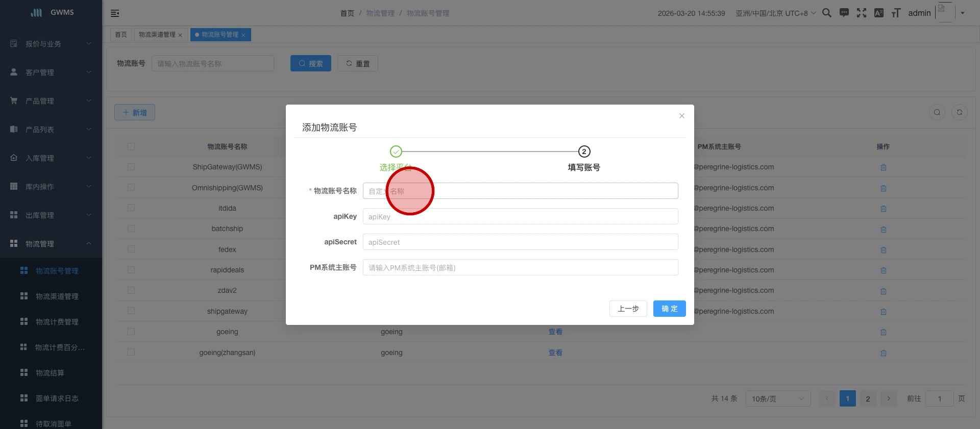The image size is (980, 429).
Task: Check the goeing(zhangsan) row checkbox
Action: point(131,352)
